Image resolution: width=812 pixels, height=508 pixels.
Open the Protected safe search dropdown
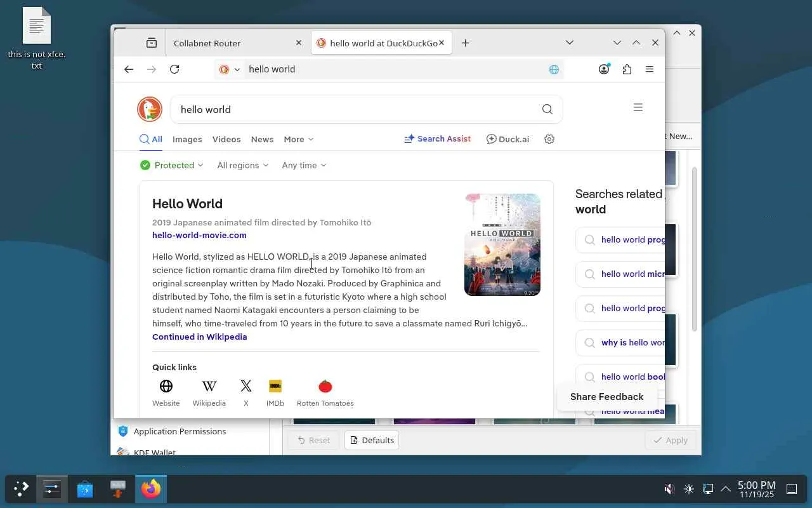[172, 165]
